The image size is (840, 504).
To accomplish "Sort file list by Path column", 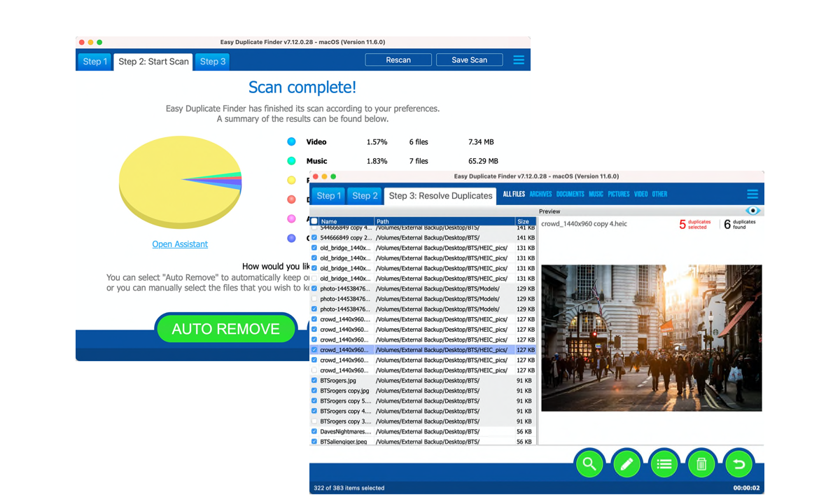I will (x=444, y=221).
